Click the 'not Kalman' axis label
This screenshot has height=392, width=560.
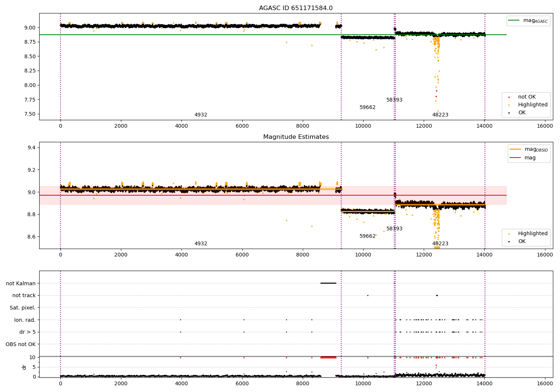[21, 283]
